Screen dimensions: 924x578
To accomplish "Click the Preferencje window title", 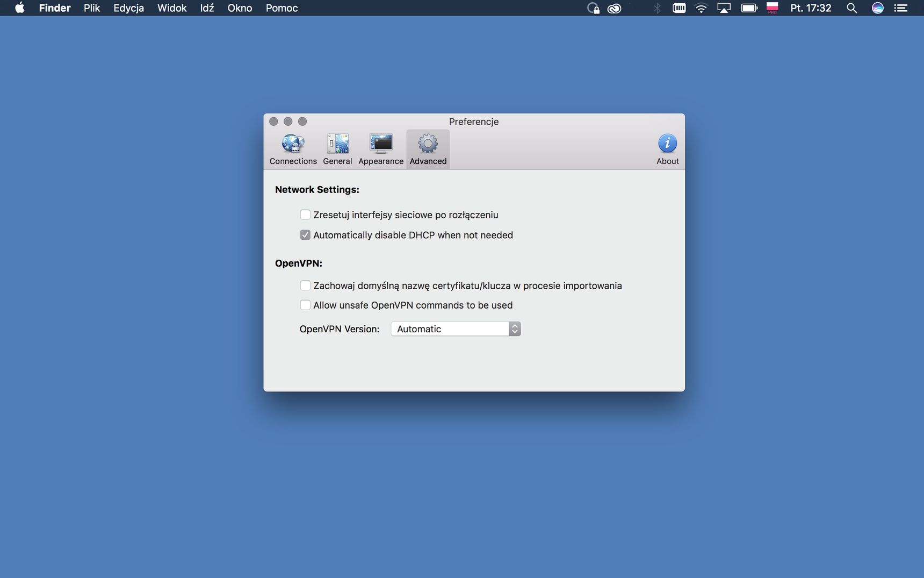I will point(474,122).
